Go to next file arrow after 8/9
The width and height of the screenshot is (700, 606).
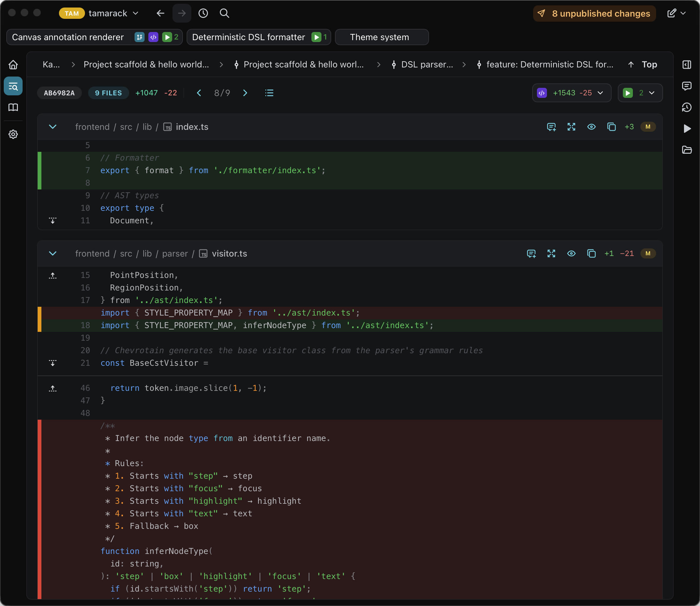pyautogui.click(x=245, y=93)
